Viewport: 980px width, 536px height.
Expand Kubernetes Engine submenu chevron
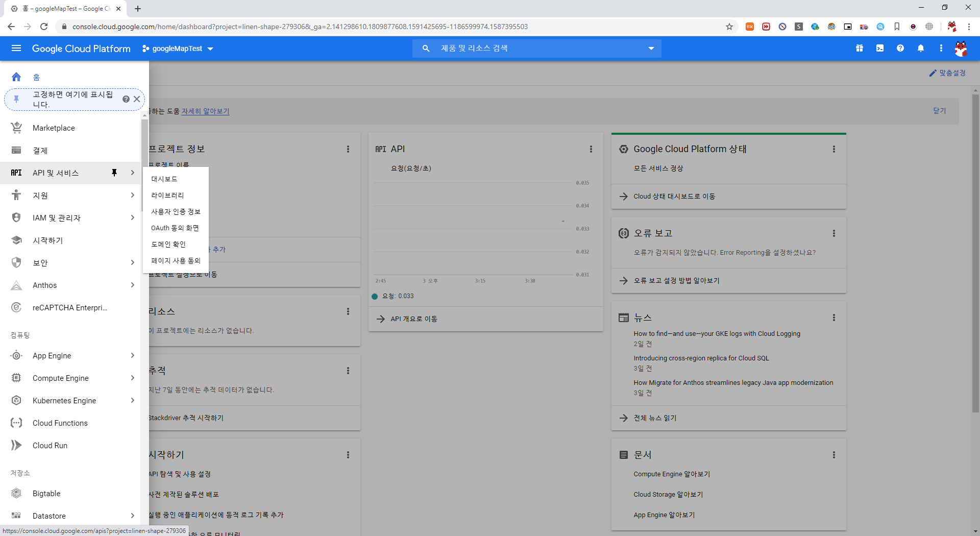(x=133, y=401)
